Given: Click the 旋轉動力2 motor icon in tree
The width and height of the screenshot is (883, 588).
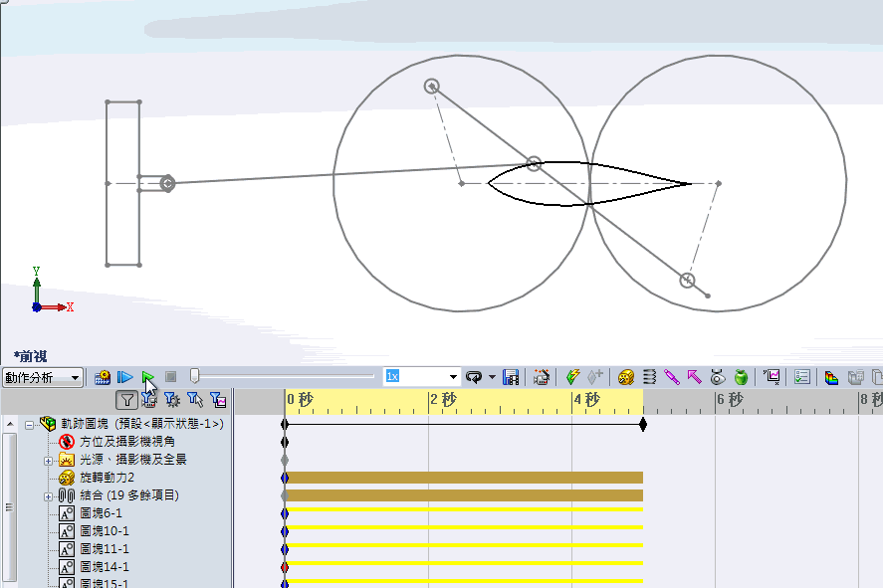Looking at the screenshot, I should point(67,478).
